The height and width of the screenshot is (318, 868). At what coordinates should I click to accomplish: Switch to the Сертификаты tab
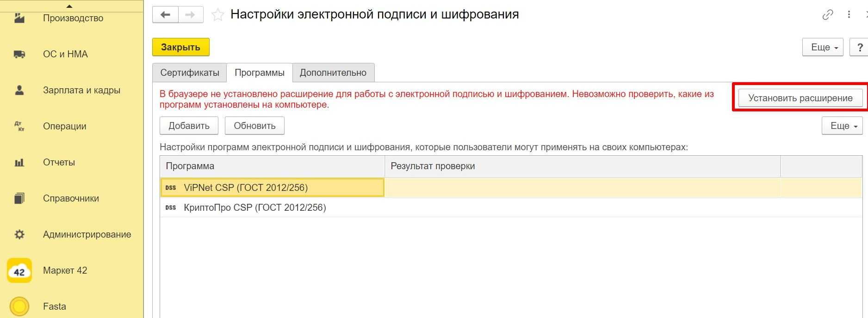click(190, 73)
